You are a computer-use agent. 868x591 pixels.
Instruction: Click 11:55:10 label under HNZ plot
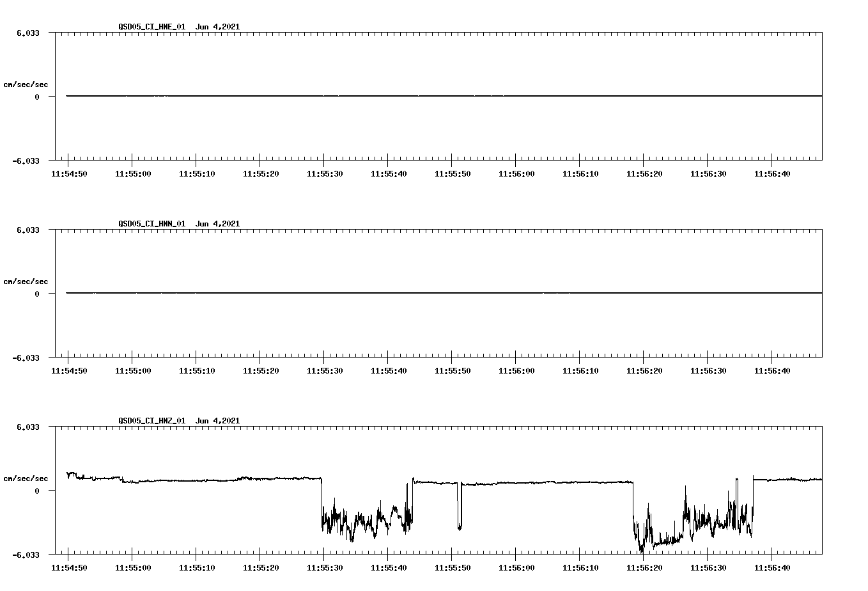197,568
